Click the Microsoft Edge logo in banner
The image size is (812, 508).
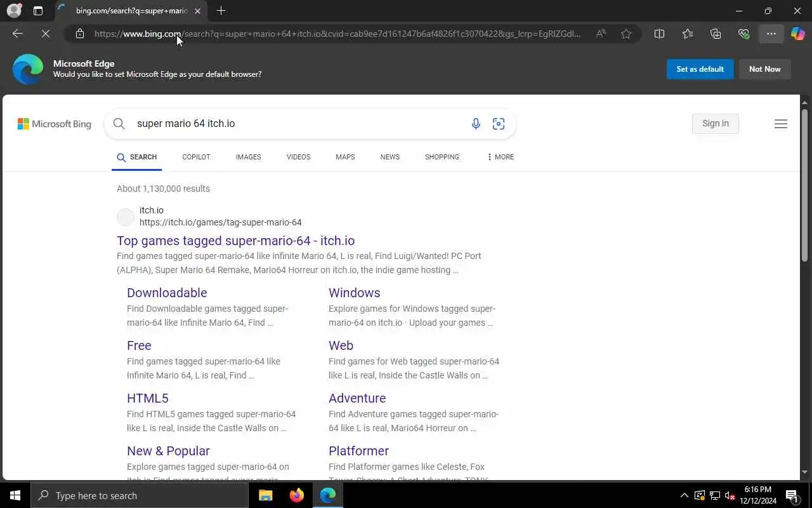tap(28, 69)
